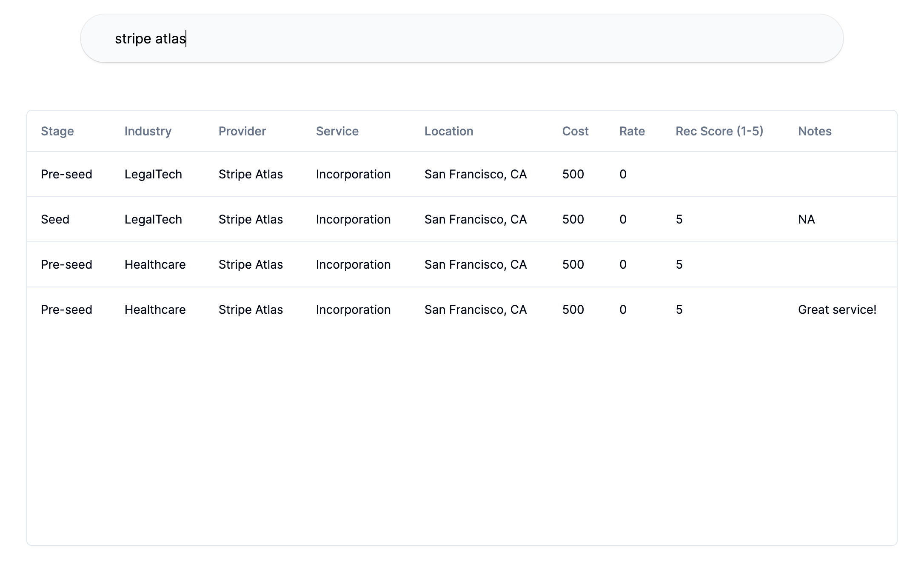
Task: Click the Cost column header
Action: pyautogui.click(x=575, y=131)
